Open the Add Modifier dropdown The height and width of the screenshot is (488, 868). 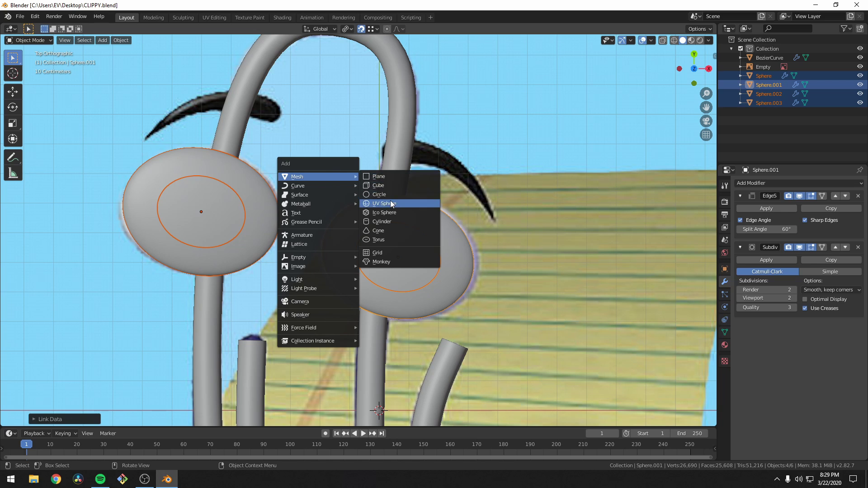799,183
